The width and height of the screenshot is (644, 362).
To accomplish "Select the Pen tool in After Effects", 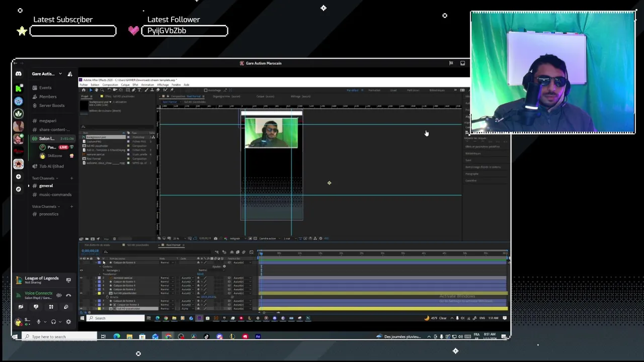I will click(133, 90).
